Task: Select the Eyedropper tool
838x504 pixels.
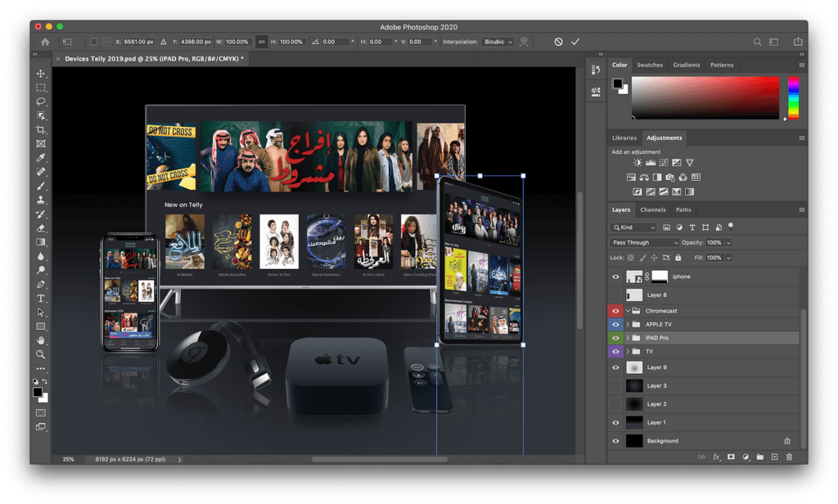Action: [41, 158]
